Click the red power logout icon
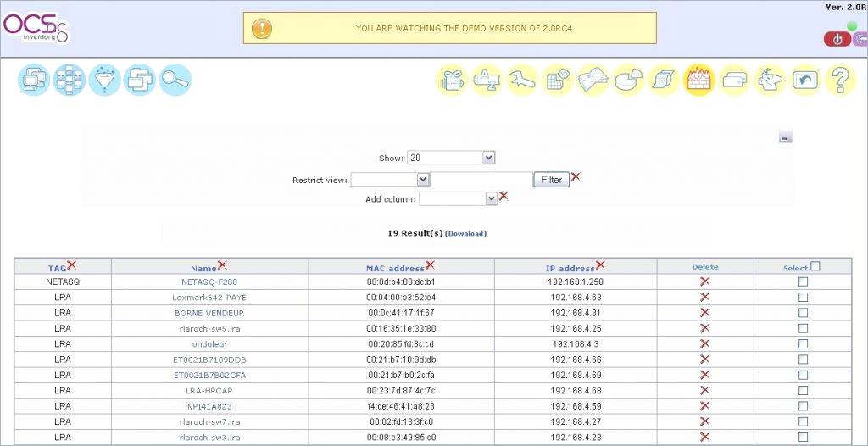This screenshot has width=868, height=446. click(837, 39)
